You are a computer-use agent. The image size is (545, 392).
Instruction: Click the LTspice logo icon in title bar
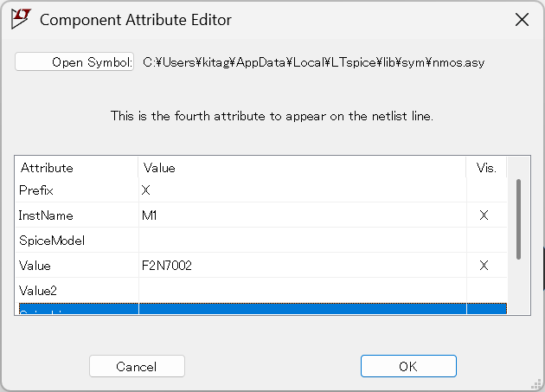pyautogui.click(x=21, y=19)
